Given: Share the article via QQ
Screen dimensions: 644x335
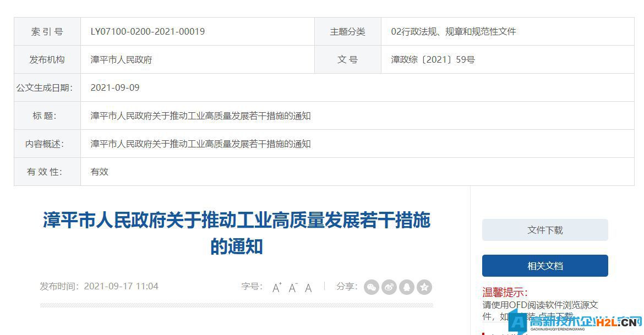Looking at the screenshot, I should tap(407, 287).
